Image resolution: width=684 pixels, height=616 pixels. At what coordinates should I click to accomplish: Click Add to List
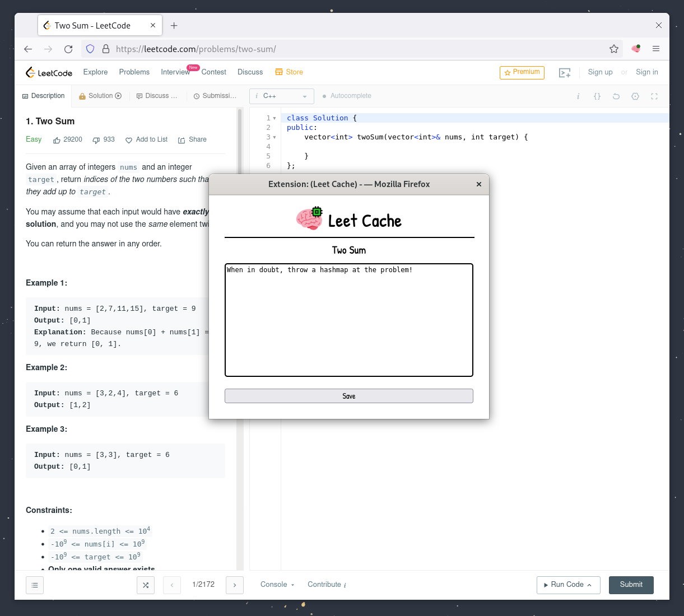pos(146,139)
